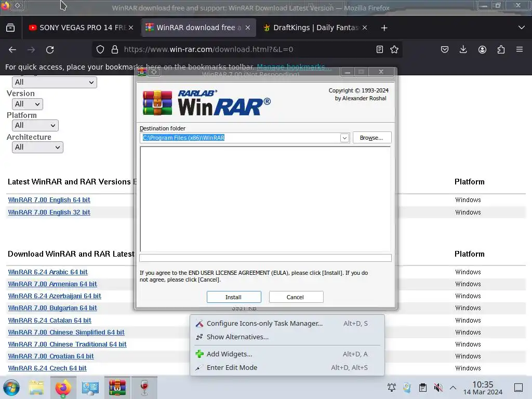
Task: Open extensions puzzle icon
Action: tap(501, 49)
